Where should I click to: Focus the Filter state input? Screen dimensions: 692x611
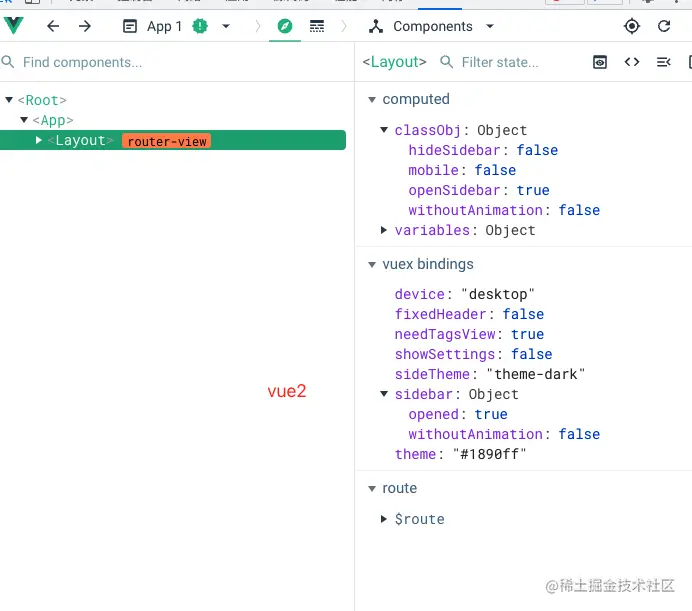coord(500,62)
